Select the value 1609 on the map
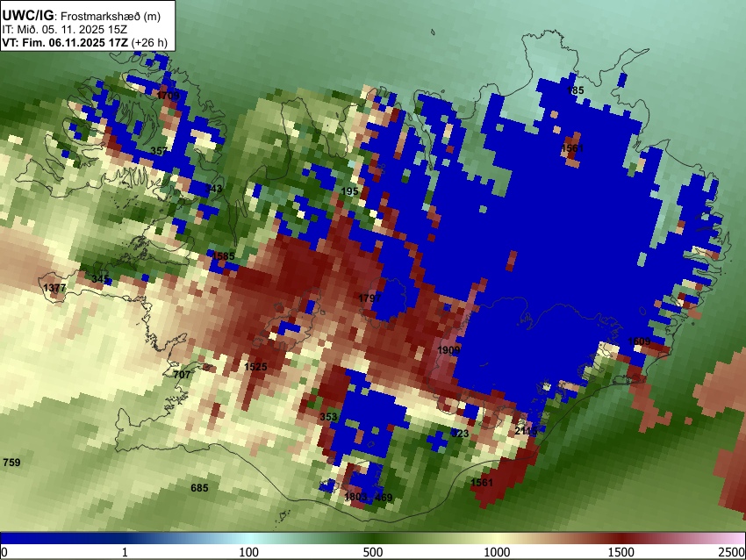Screen dimensions: 746x560 (x=639, y=341)
